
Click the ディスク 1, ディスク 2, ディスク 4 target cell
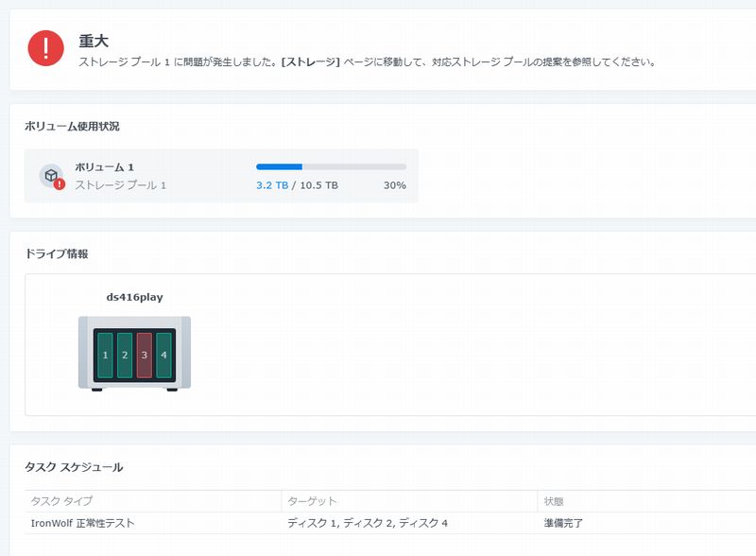[x=368, y=523]
